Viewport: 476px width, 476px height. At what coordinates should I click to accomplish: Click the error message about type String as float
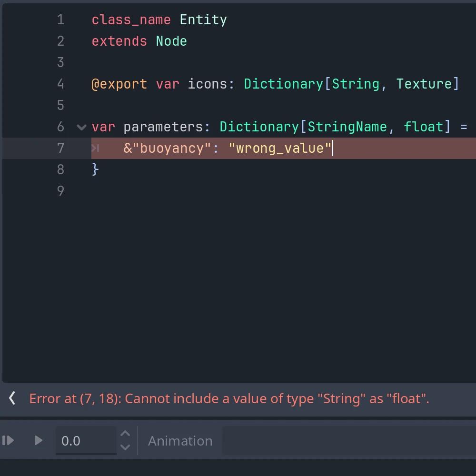click(229, 398)
